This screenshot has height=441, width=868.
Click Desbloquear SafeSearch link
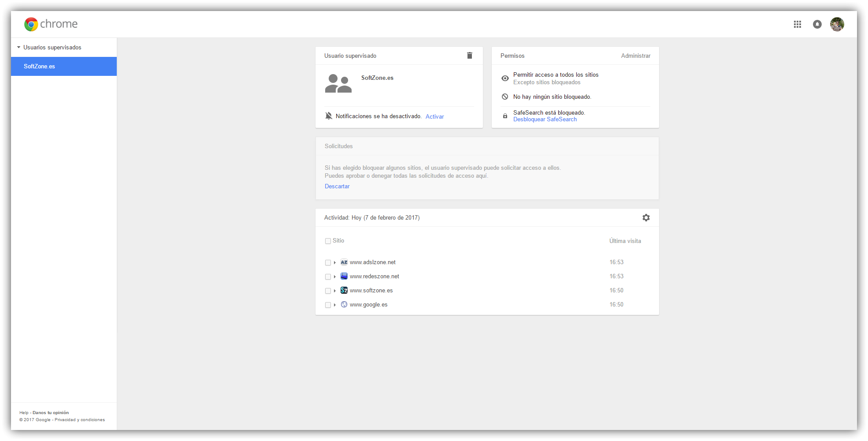point(545,120)
